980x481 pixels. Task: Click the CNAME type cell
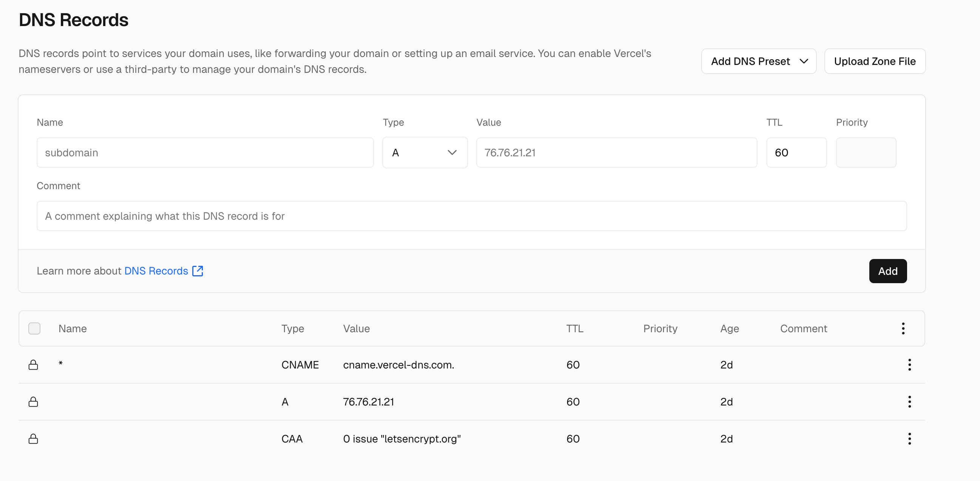pos(300,365)
